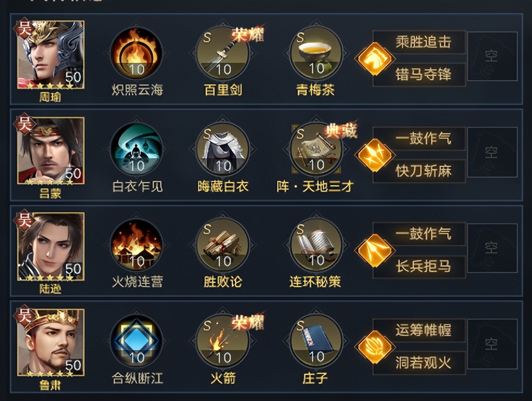Open 吕蒙 hero portrait
Viewport: 532px width, 401px height.
[50, 151]
